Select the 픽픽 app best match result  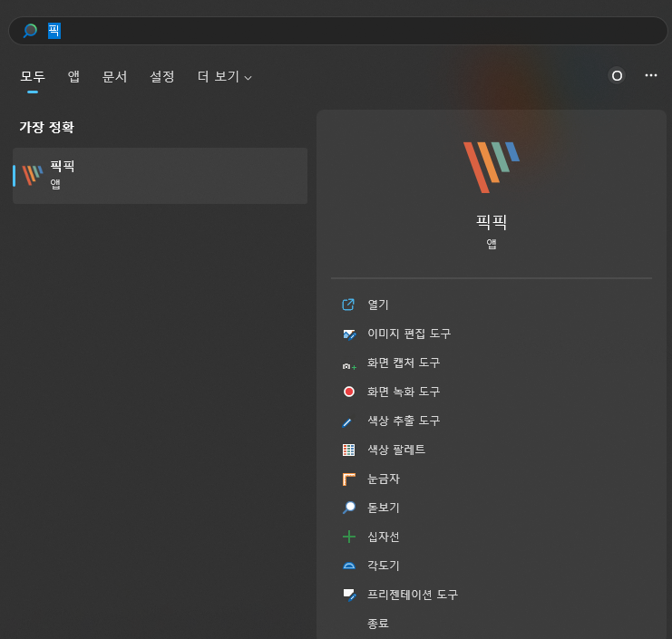(160, 176)
